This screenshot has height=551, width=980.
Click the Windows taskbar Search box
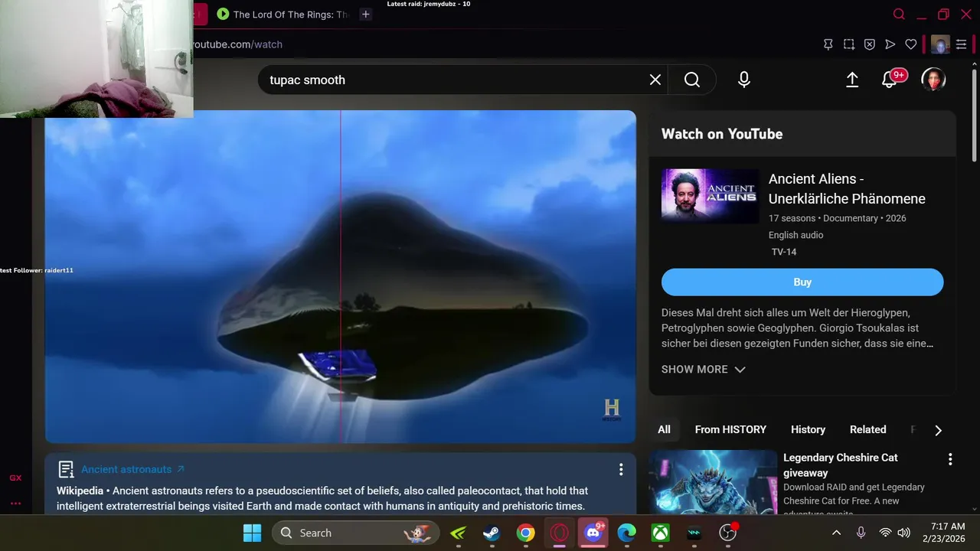point(356,533)
